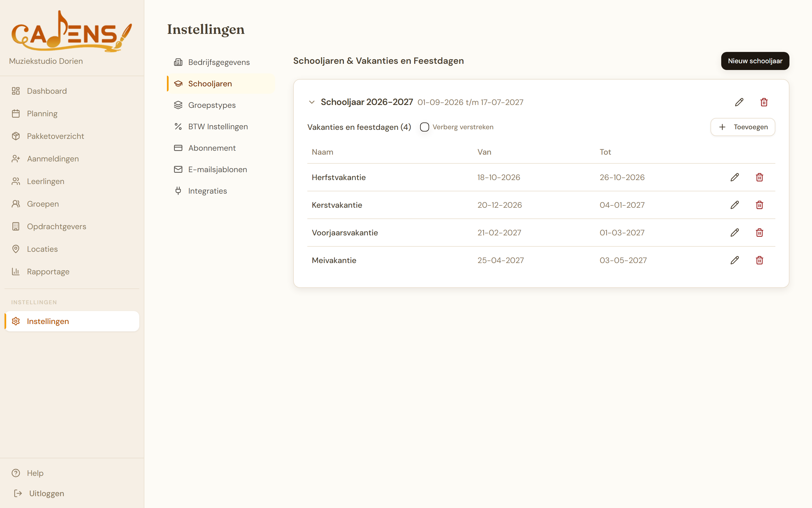Toggle the Verberg verstreken checkbox

pyautogui.click(x=424, y=127)
